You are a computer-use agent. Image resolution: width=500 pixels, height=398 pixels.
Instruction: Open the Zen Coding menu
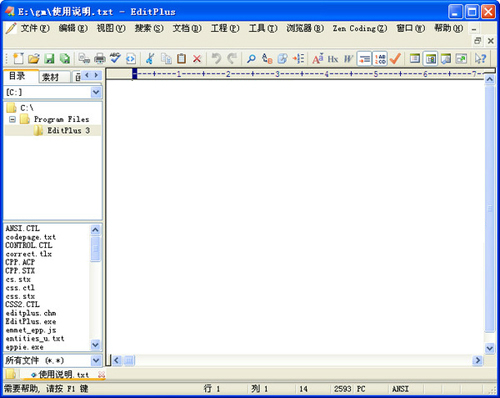360,28
